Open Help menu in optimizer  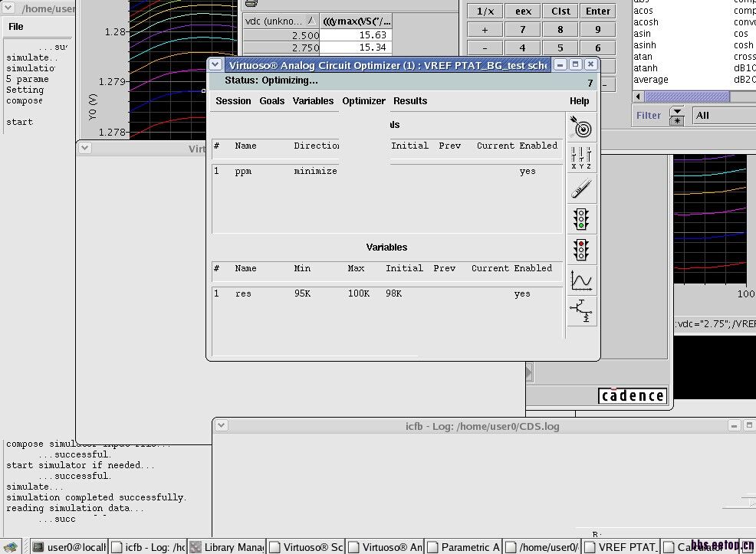coord(579,100)
